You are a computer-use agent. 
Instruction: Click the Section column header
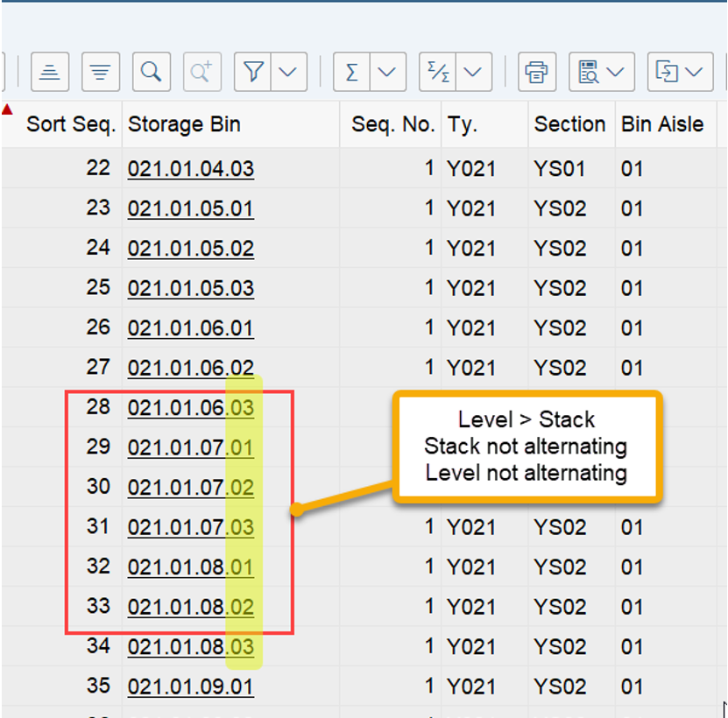[x=571, y=124]
